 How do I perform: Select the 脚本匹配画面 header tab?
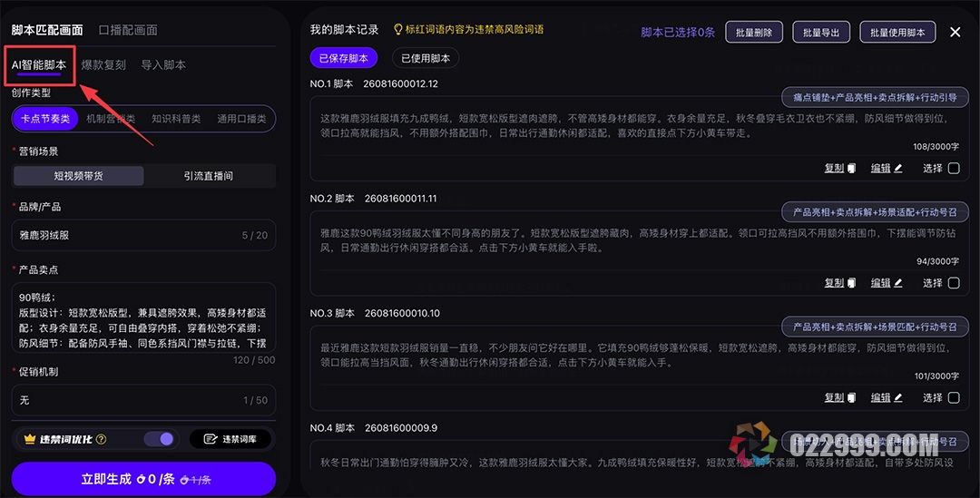pos(47,30)
